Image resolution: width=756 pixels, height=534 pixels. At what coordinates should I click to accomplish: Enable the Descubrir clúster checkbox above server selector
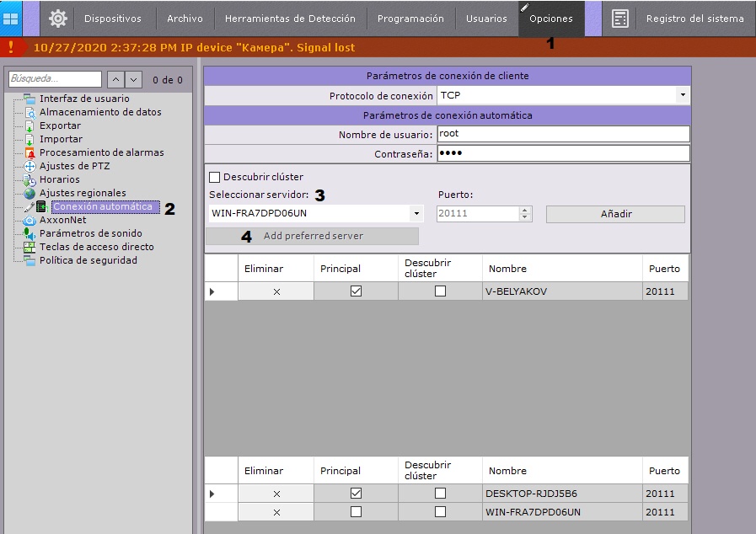tap(214, 177)
